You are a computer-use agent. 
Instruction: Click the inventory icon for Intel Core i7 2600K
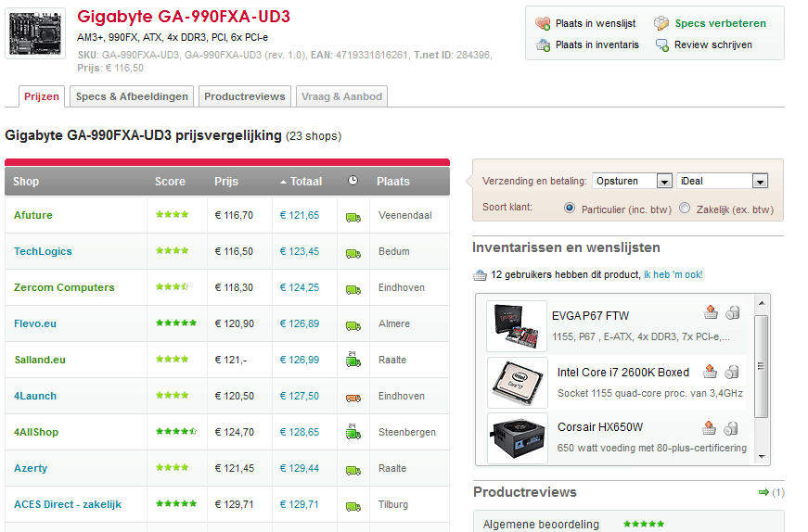point(732,372)
